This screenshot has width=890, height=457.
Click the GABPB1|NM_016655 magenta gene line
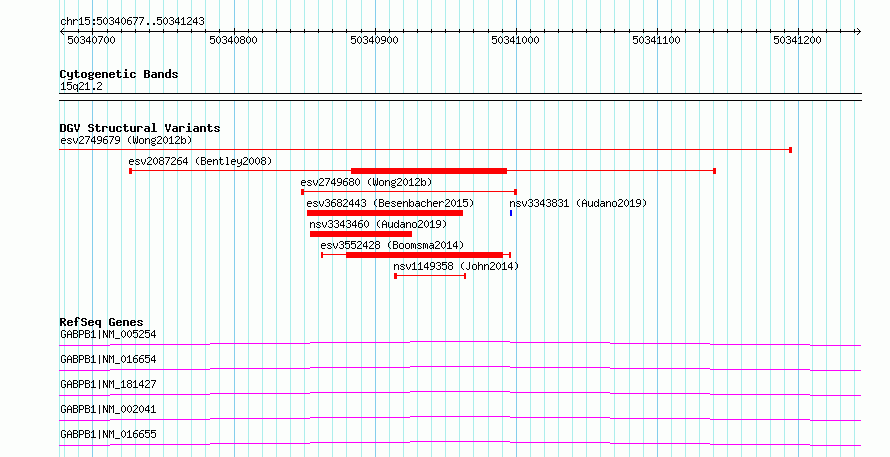[460, 443]
